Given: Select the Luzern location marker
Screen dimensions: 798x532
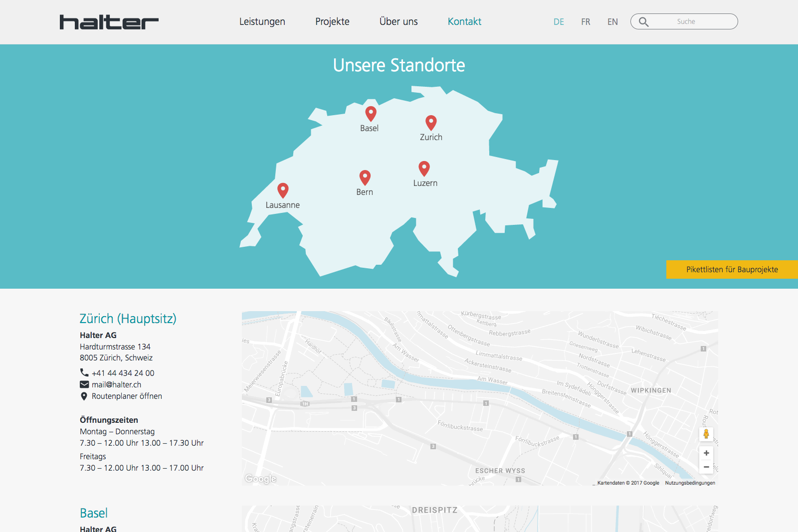Looking at the screenshot, I should tap(424, 168).
